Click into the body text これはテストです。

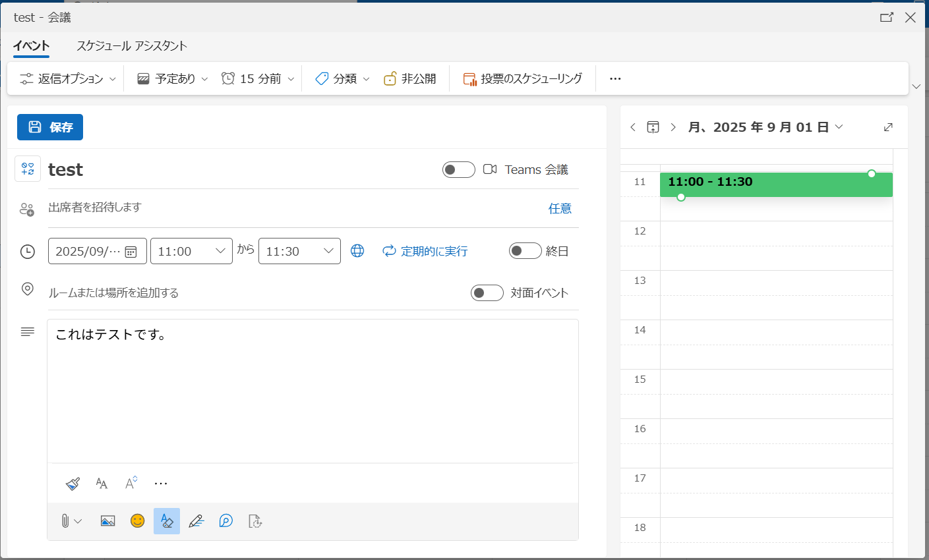point(111,335)
